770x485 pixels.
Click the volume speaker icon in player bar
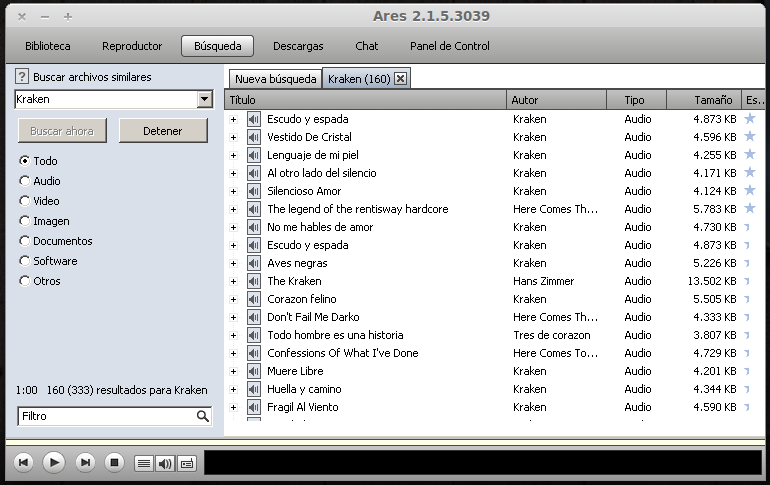point(165,463)
